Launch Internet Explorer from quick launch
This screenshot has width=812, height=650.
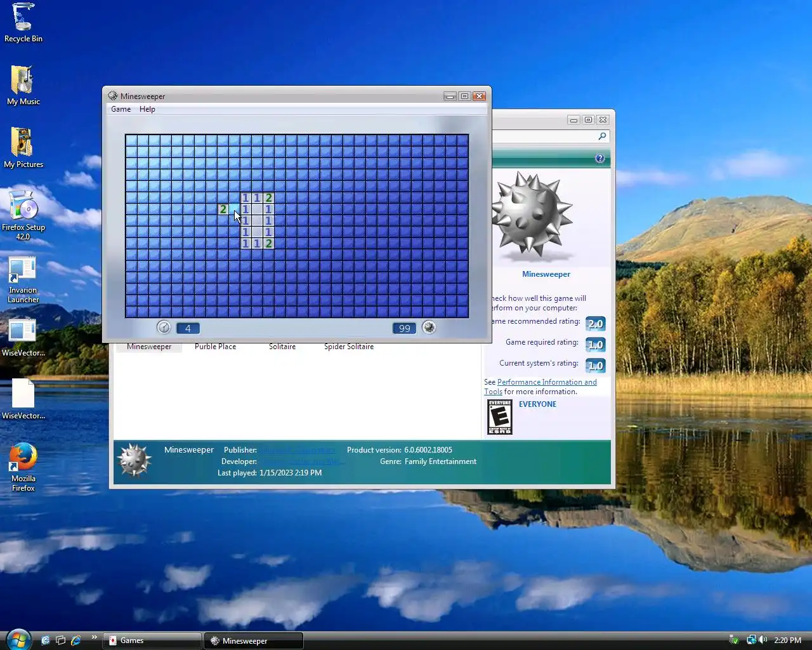click(76, 640)
